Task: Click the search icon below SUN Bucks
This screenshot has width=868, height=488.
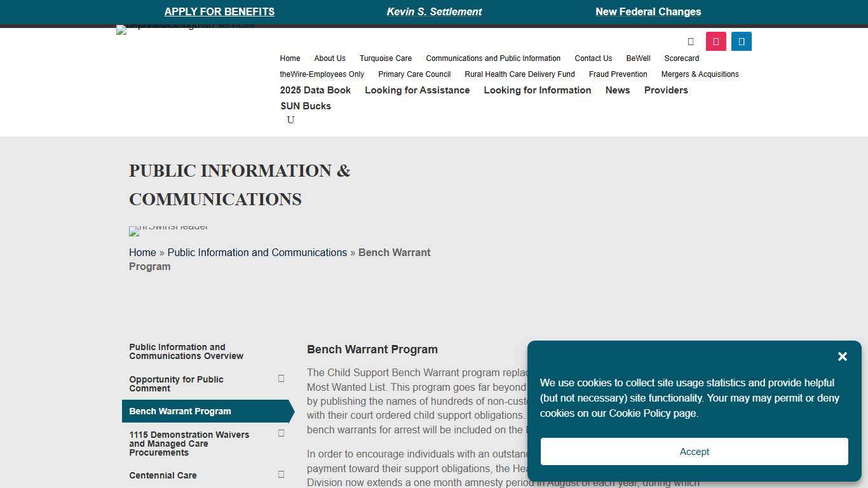Action: [290, 120]
